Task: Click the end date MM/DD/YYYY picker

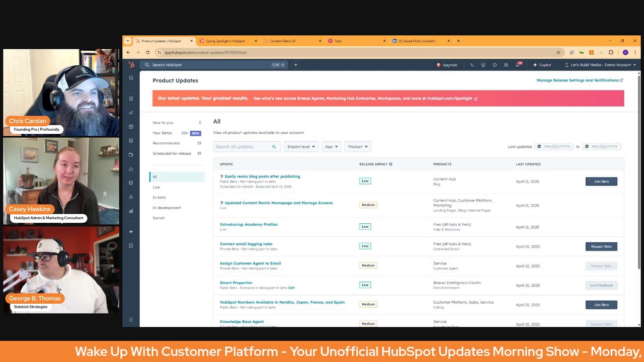Action: click(602, 147)
